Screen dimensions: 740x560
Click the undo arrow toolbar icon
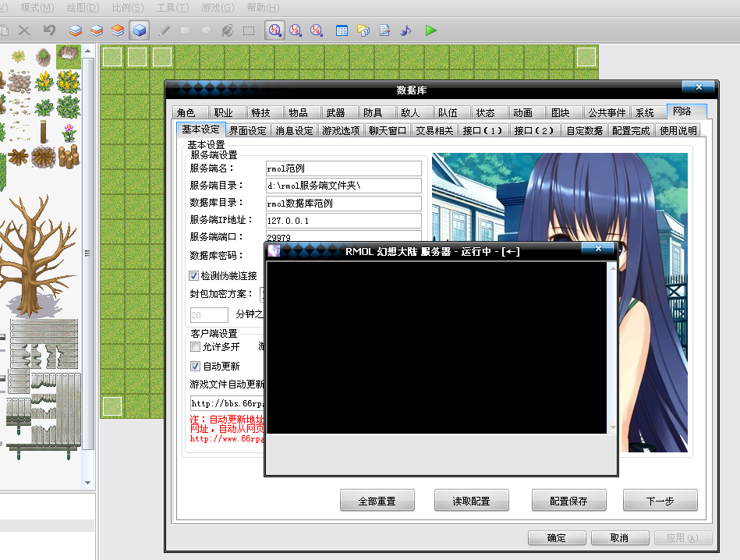coord(49,30)
